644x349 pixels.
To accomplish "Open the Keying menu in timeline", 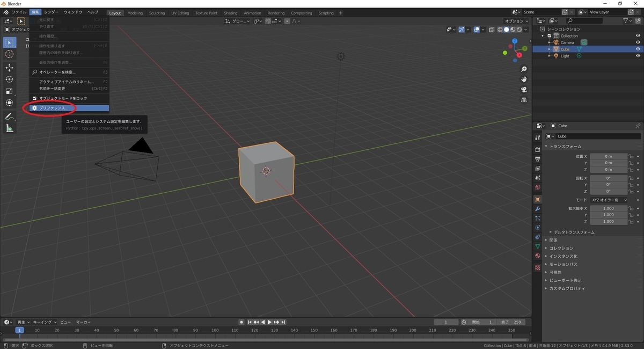I will click(x=43, y=322).
